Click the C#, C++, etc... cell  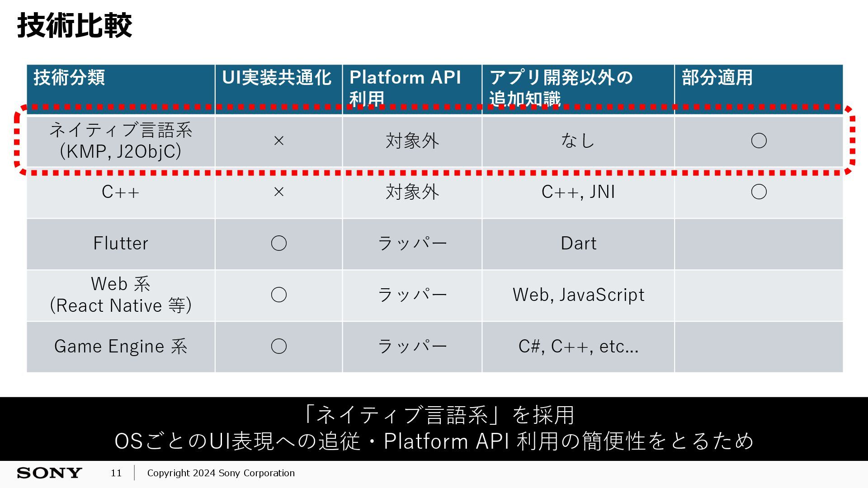point(579,347)
